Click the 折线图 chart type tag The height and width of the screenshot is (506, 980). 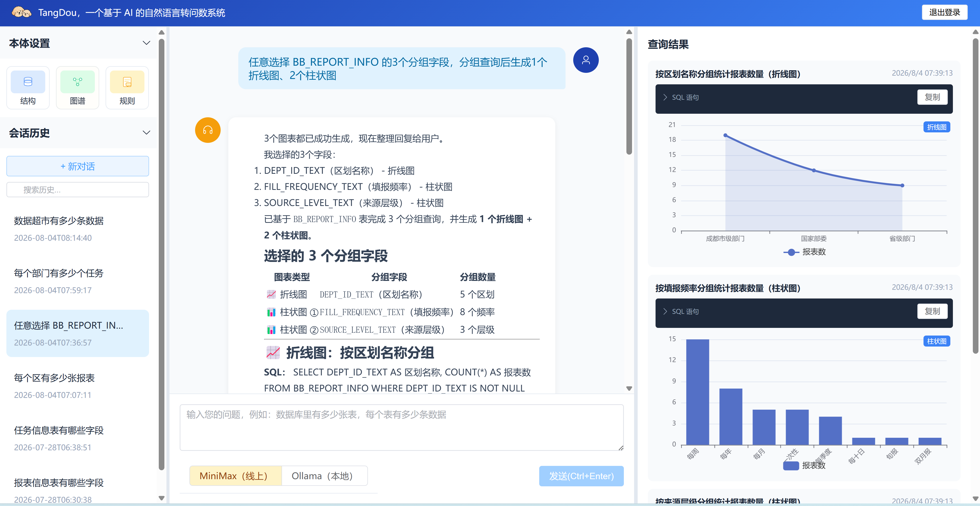coord(936,127)
